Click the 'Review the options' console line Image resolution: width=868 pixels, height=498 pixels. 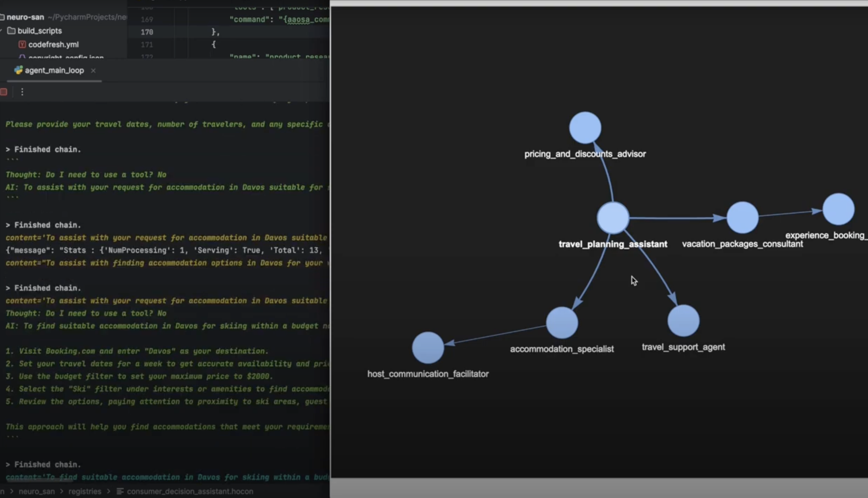click(x=167, y=402)
